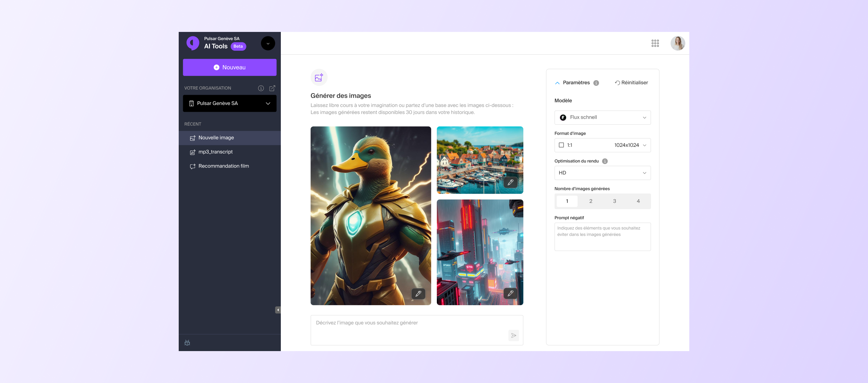Click organisation info icon in sidebar

(261, 88)
